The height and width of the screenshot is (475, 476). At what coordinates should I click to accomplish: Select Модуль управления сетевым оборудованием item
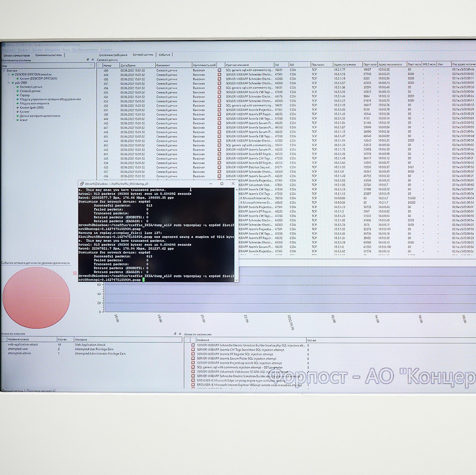[x=50, y=99]
